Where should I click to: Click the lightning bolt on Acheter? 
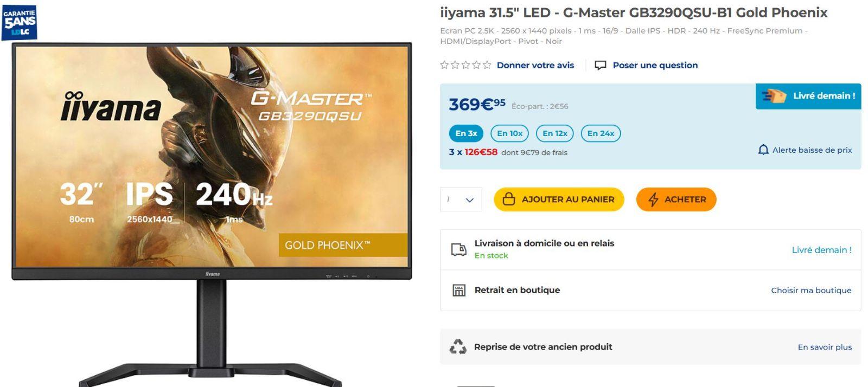click(653, 199)
